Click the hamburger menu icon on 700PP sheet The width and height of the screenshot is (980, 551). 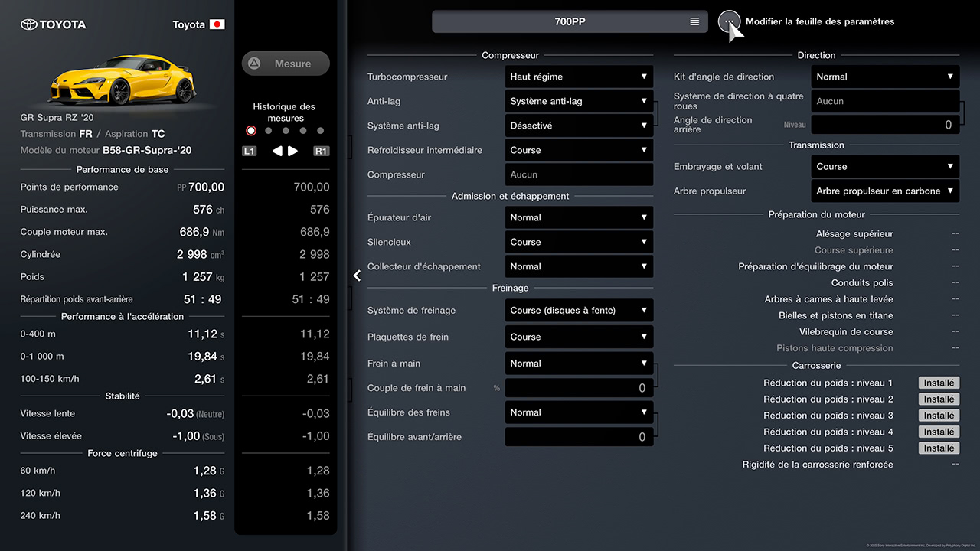point(694,22)
